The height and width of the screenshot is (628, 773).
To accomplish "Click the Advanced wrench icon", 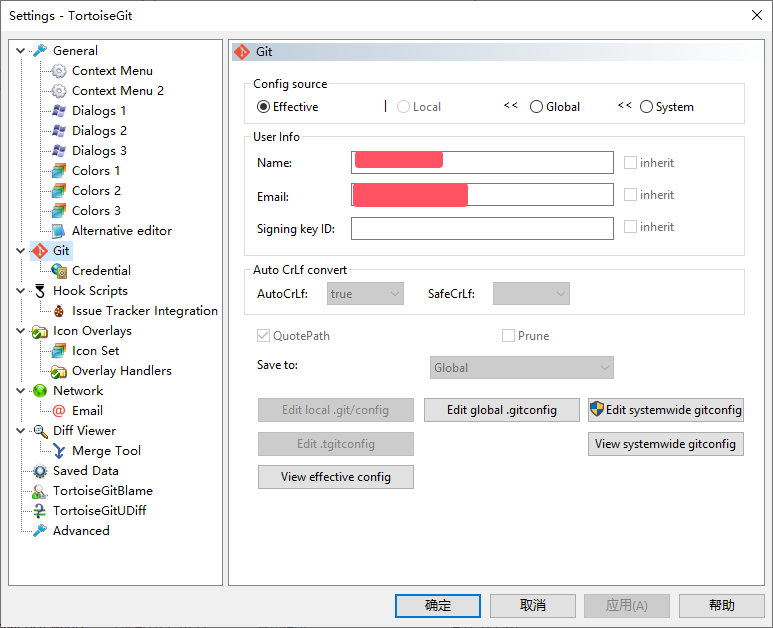I will coord(40,531).
